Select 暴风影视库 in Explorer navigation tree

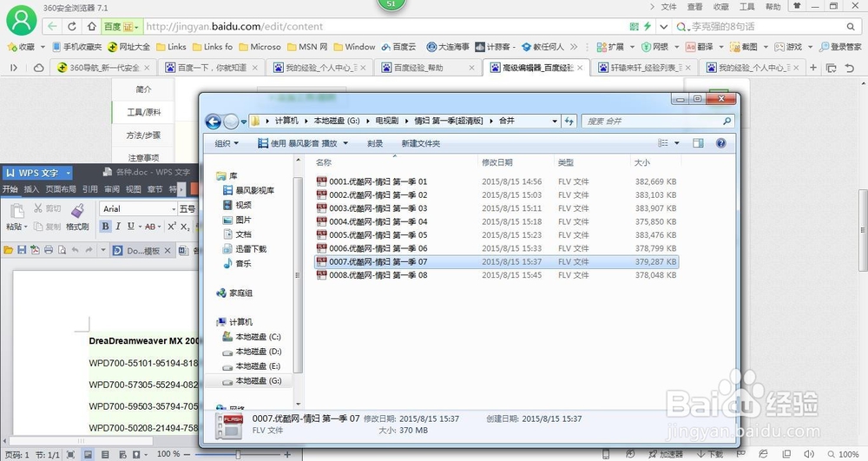(x=248, y=190)
